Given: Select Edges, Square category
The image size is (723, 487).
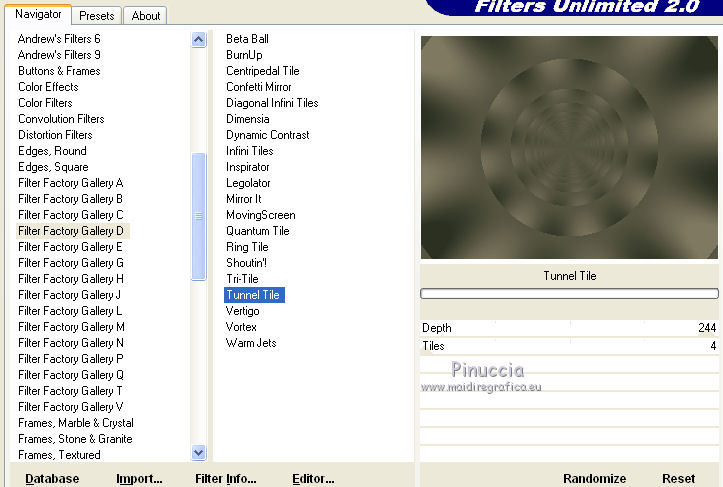Looking at the screenshot, I should click(53, 167).
